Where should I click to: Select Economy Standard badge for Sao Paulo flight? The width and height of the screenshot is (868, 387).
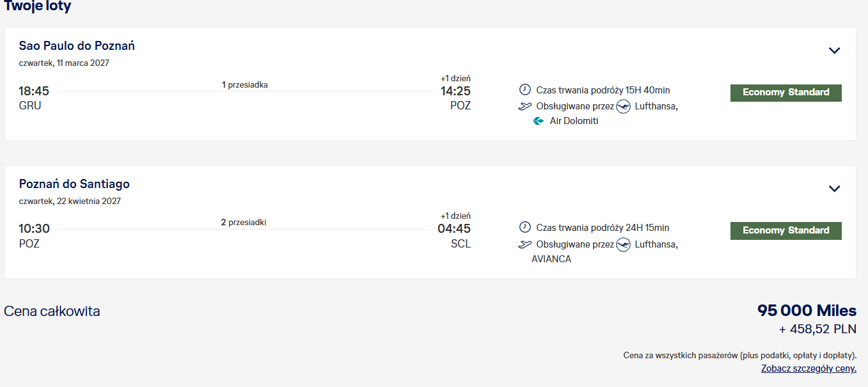pyautogui.click(x=786, y=93)
